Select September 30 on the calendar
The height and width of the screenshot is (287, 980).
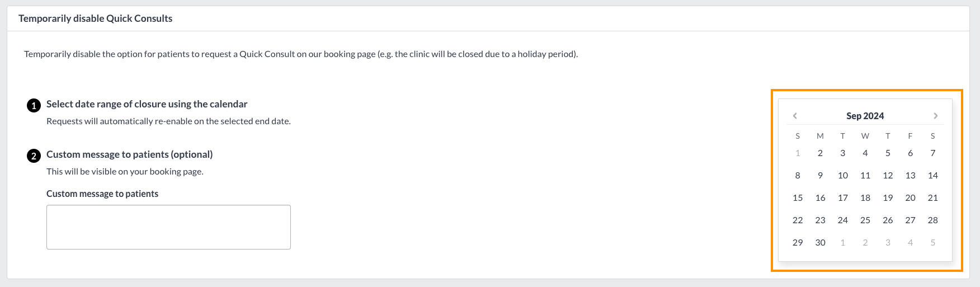pos(820,242)
